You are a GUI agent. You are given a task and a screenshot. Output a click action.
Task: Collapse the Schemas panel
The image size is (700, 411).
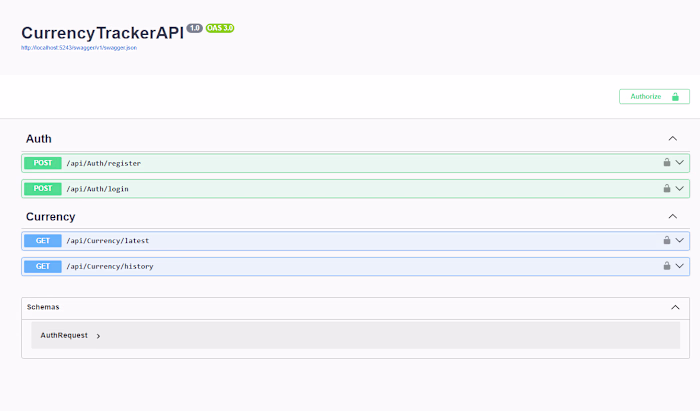click(x=675, y=307)
